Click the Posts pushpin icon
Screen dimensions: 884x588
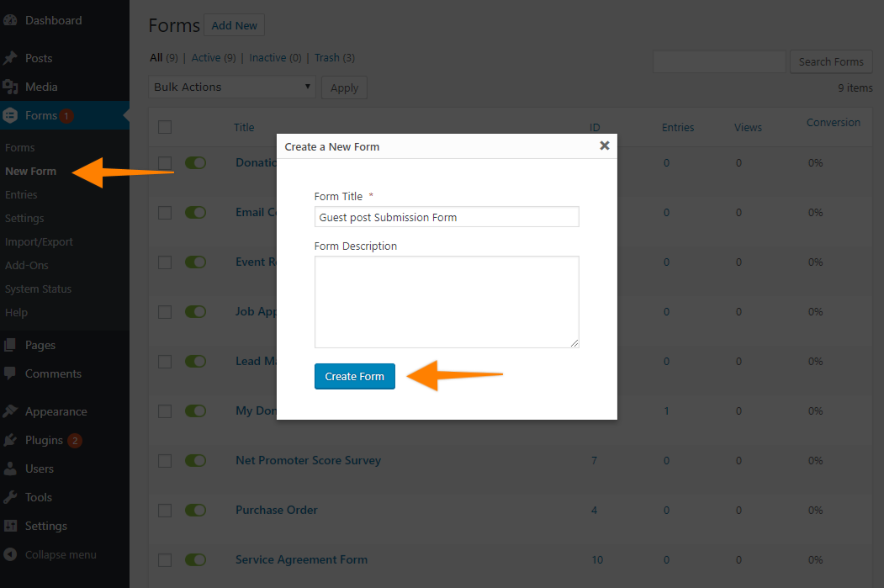tap(10, 58)
